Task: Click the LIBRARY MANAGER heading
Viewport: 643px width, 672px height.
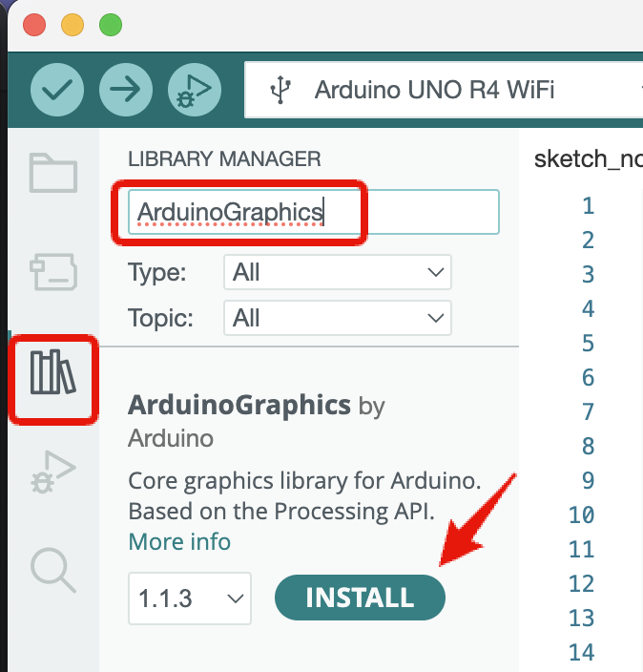Action: [224, 159]
